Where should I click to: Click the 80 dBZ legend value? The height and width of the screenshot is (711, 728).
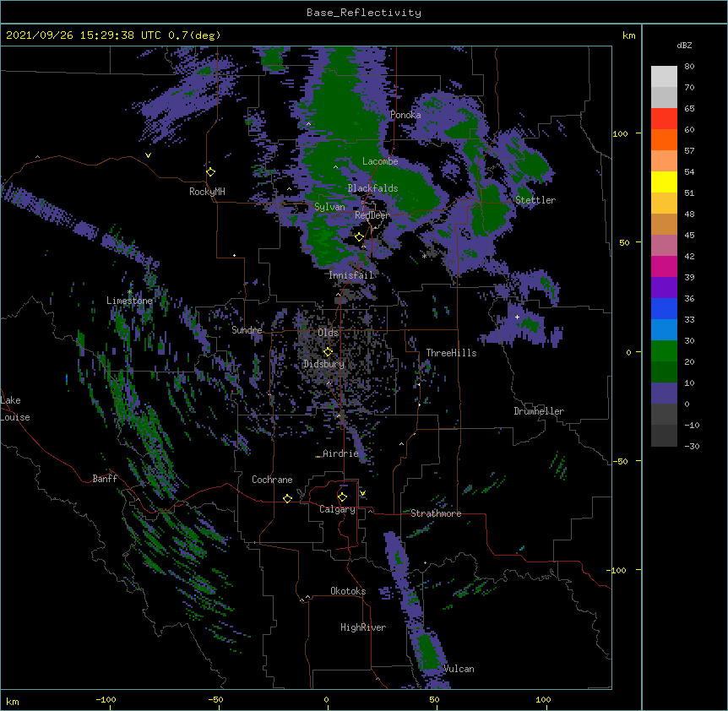(689, 67)
